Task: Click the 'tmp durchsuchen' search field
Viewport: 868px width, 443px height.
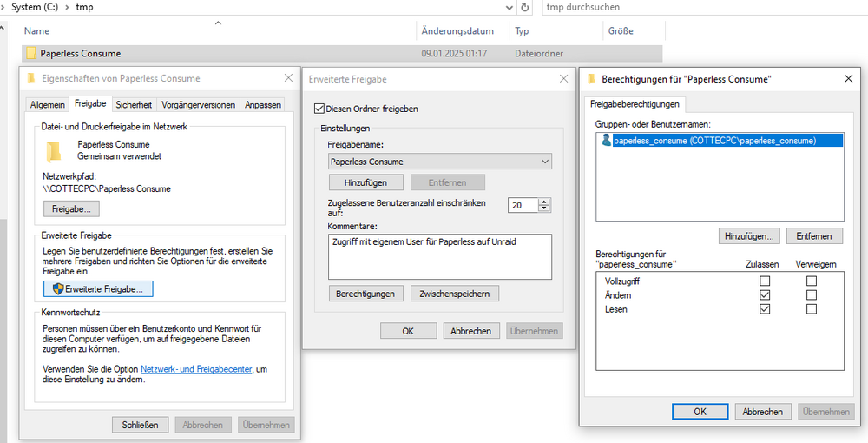Action: point(703,7)
